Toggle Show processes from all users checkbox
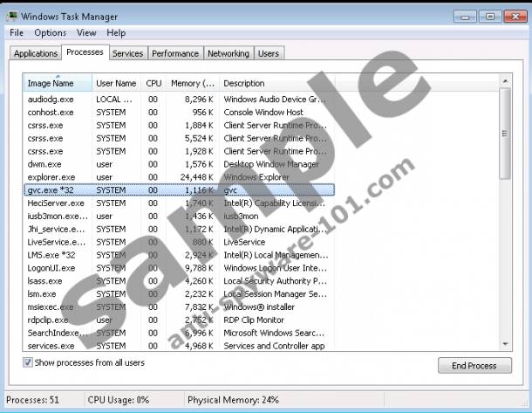Image resolution: width=532 pixels, height=413 pixels. [29, 362]
